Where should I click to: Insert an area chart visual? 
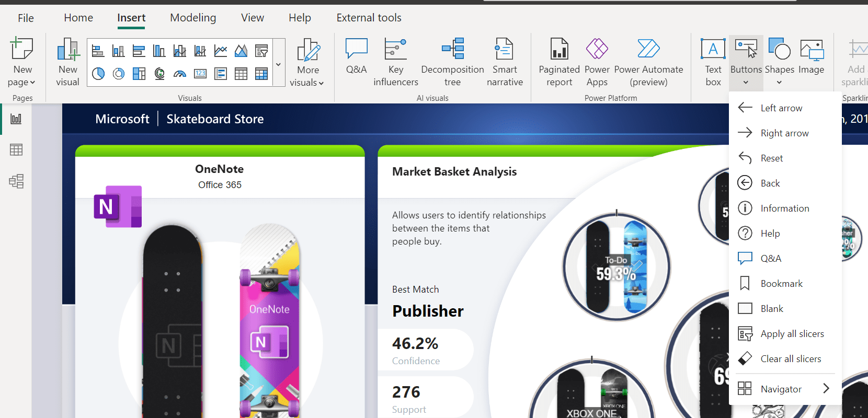coord(241,51)
